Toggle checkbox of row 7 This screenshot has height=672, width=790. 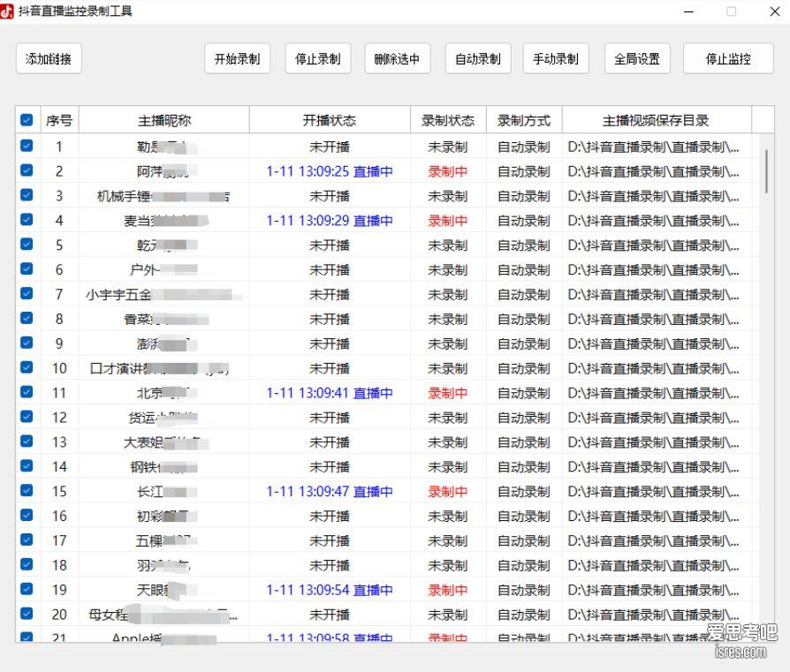(x=27, y=293)
